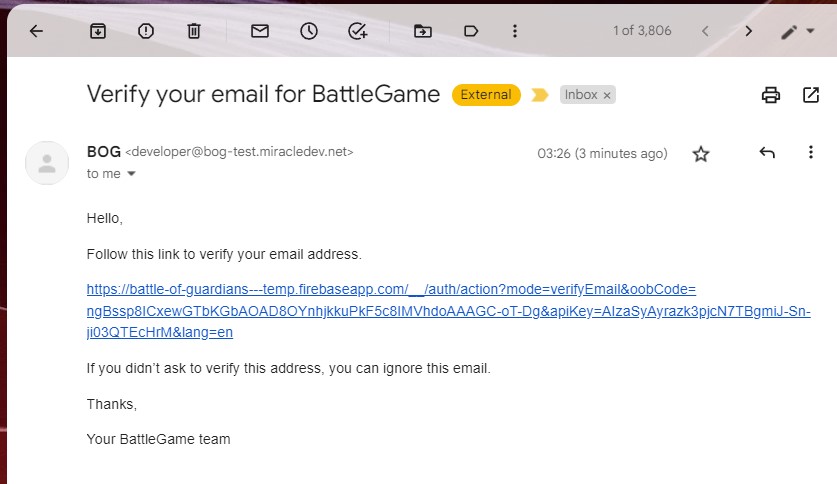
Task: Click '1 of 3,806' message counter
Action: pyautogui.click(x=642, y=31)
